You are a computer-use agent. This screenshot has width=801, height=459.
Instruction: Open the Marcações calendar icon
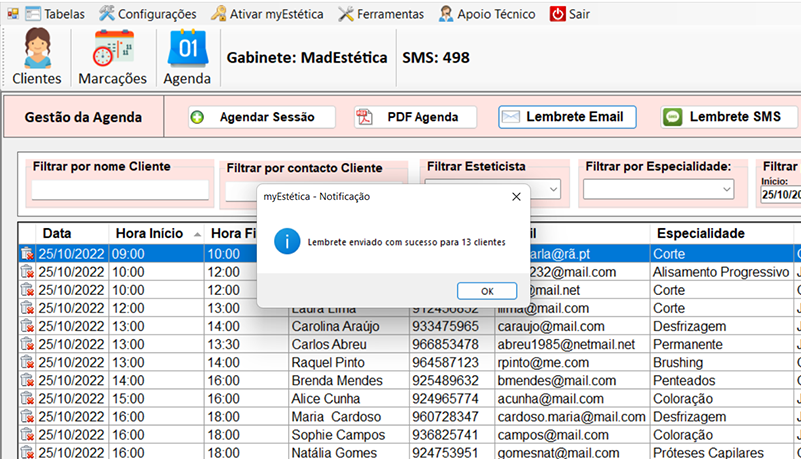tap(113, 57)
